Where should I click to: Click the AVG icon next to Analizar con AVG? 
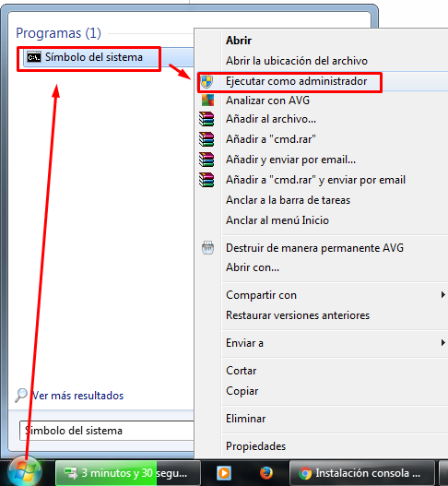point(207,101)
